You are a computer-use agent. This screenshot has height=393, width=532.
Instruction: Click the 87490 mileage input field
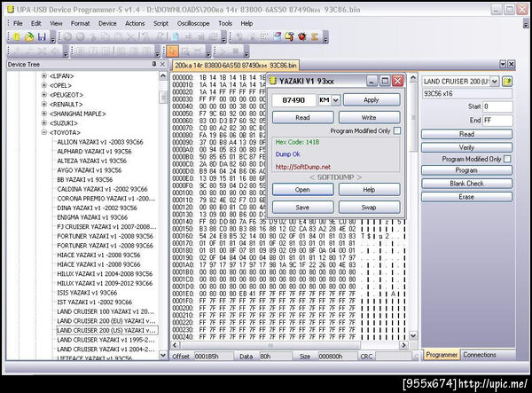tap(293, 100)
